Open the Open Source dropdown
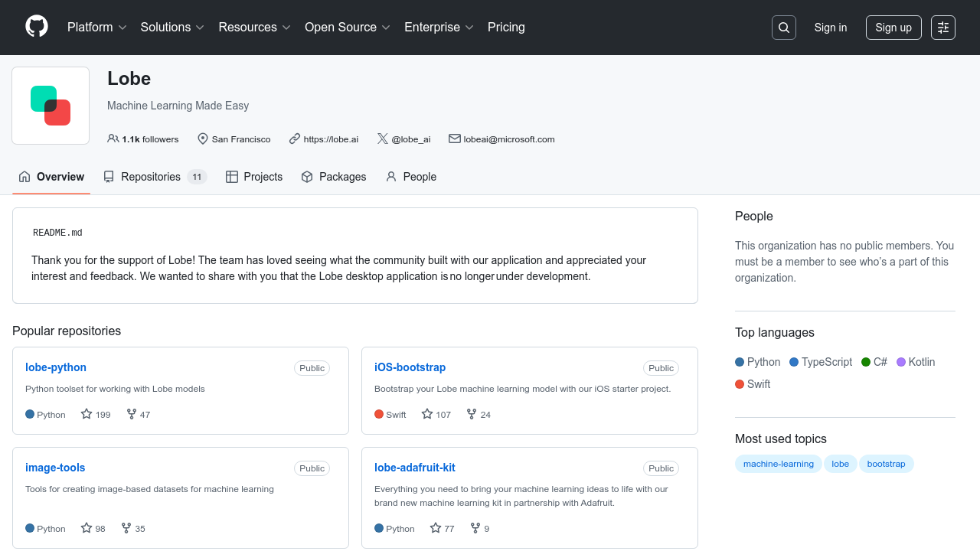 pyautogui.click(x=348, y=28)
